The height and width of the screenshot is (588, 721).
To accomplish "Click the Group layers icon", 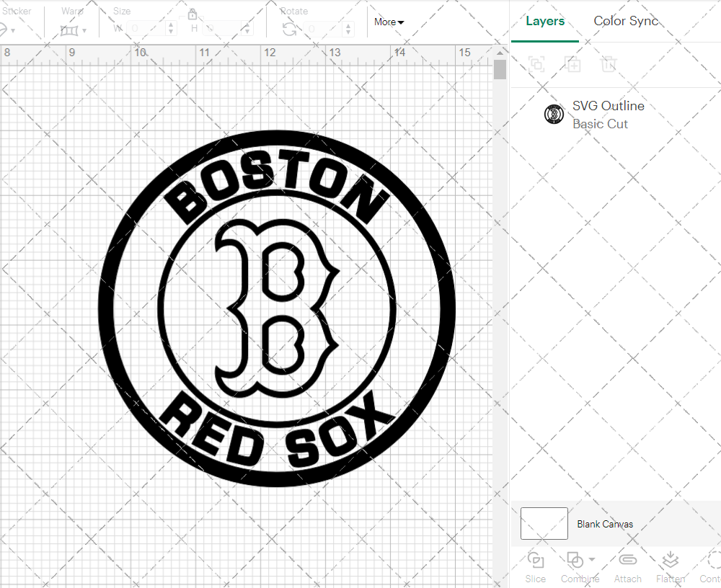I will [536, 64].
